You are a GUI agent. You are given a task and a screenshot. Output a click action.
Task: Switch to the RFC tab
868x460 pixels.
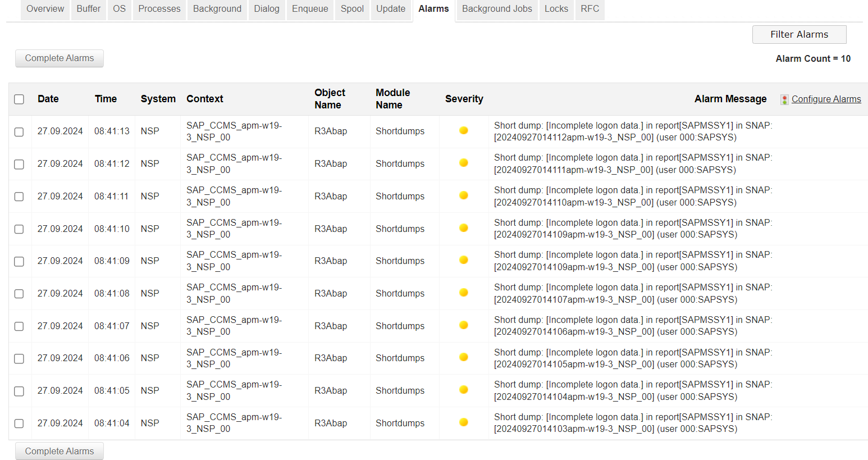coord(590,9)
